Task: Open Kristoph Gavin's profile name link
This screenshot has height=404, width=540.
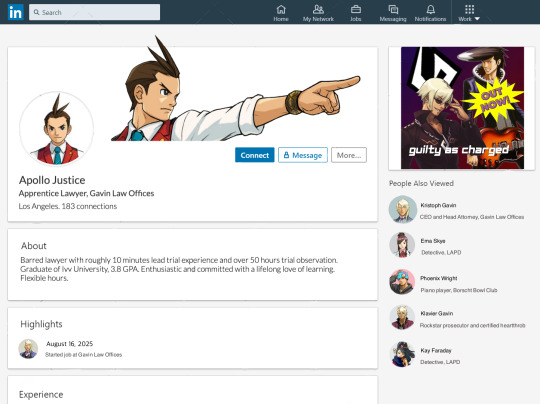Action: coord(438,205)
